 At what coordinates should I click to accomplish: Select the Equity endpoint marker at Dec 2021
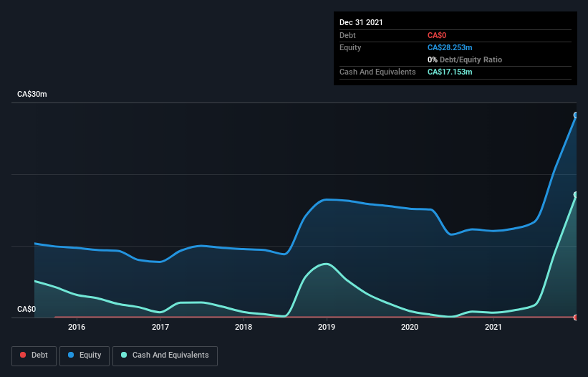(576, 115)
